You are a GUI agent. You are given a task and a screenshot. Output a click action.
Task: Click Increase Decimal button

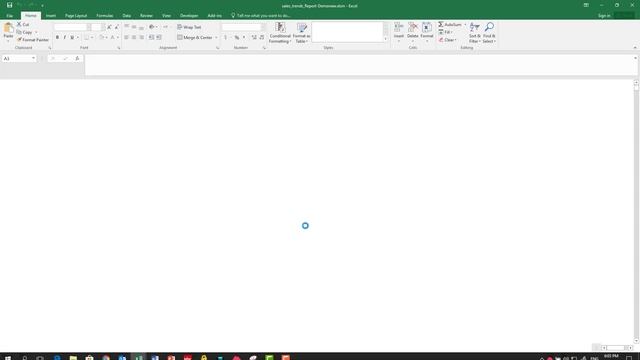pyautogui.click(x=254, y=37)
